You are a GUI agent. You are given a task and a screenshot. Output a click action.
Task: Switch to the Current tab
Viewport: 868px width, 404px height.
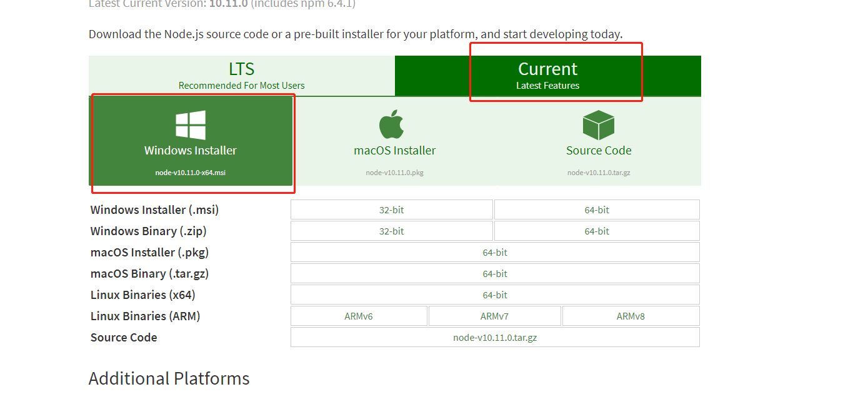(x=548, y=76)
